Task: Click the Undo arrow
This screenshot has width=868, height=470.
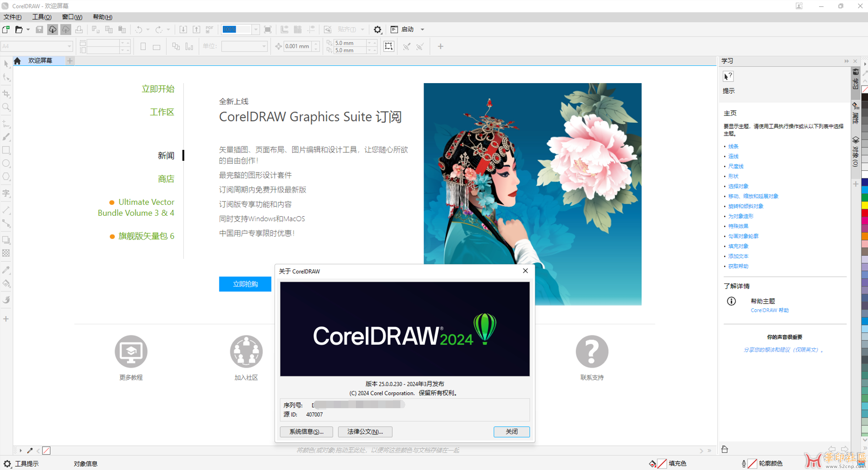Action: point(139,30)
